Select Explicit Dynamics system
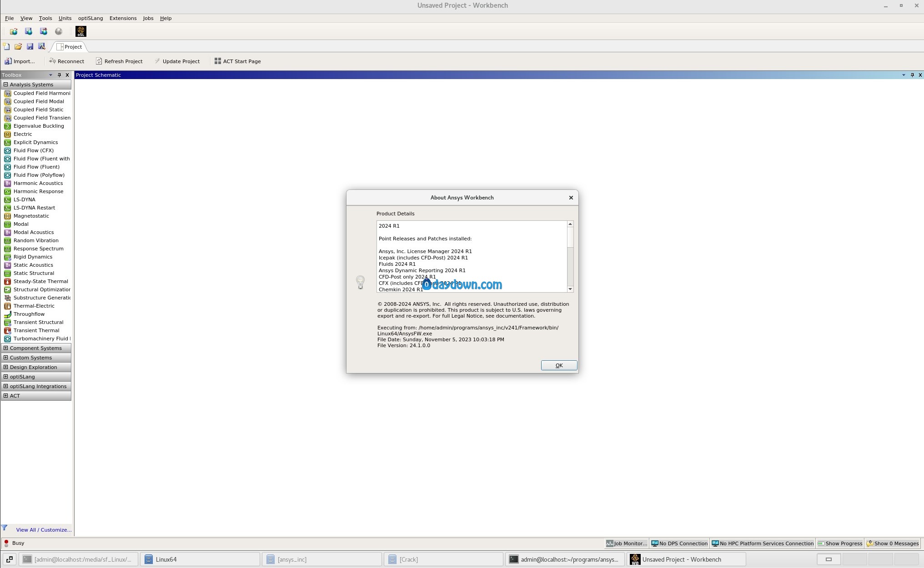The width and height of the screenshot is (924, 568). [36, 142]
